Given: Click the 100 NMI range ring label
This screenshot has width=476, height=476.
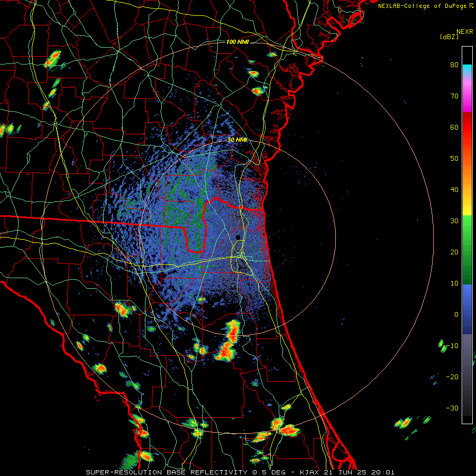Looking at the screenshot, I should pyautogui.click(x=237, y=42).
